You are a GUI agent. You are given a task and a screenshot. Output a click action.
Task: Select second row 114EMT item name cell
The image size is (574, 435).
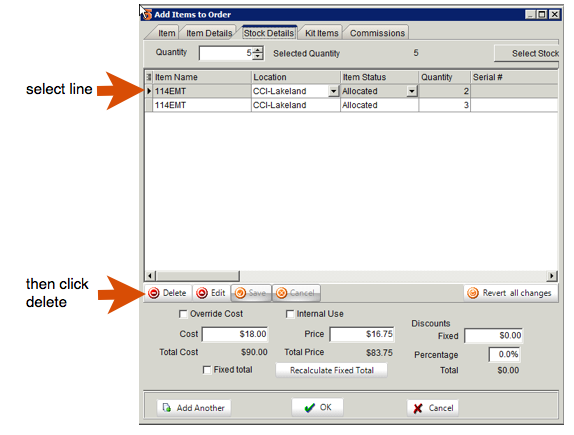pos(202,105)
